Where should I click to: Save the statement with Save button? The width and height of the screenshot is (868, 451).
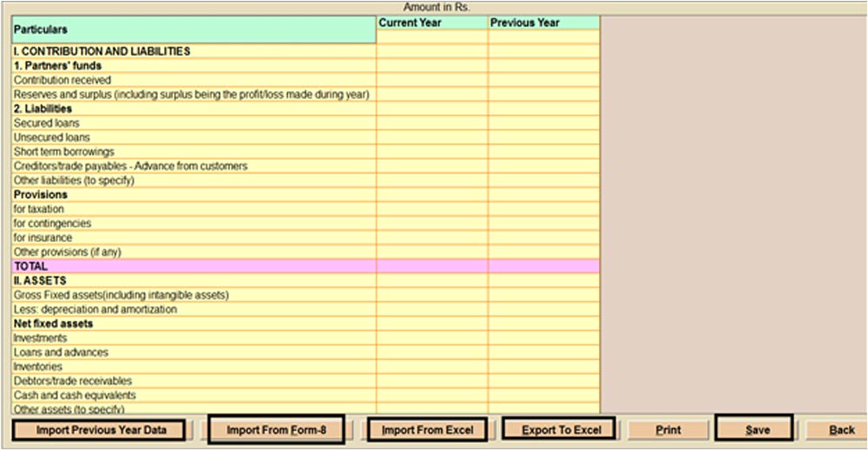coord(756,429)
